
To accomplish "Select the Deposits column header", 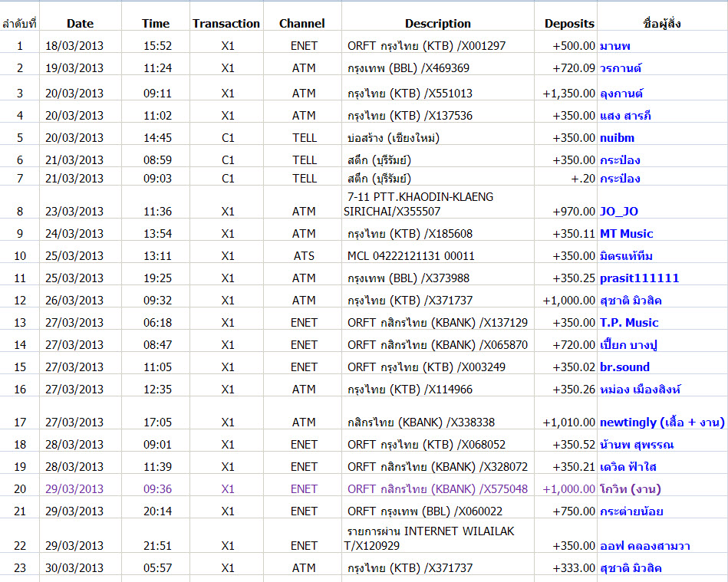I will click(569, 24).
